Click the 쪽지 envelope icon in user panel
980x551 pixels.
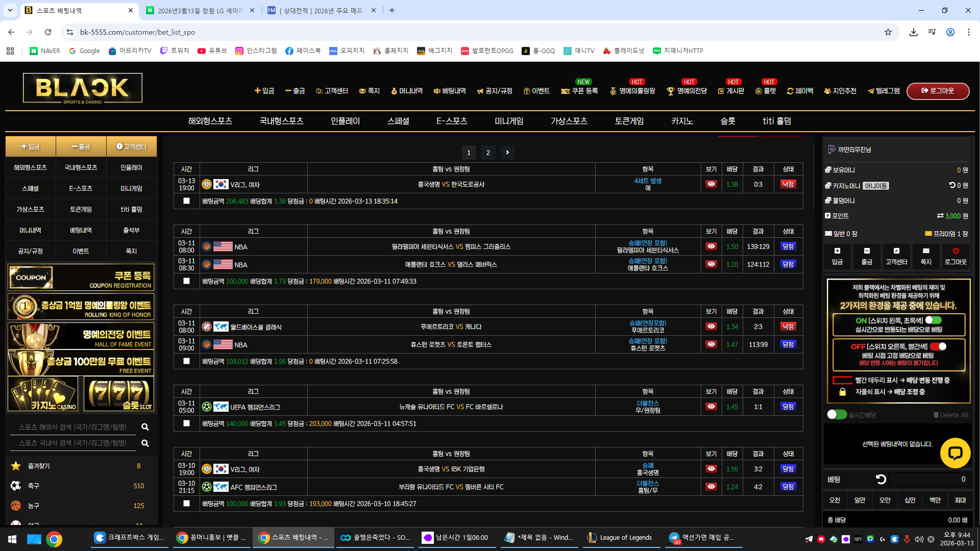point(926,251)
